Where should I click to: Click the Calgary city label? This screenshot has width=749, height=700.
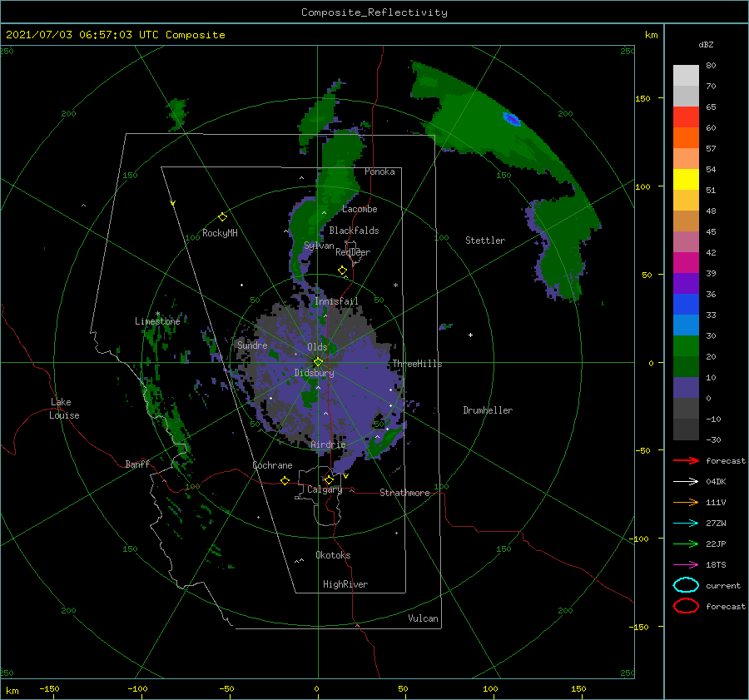coord(325,489)
